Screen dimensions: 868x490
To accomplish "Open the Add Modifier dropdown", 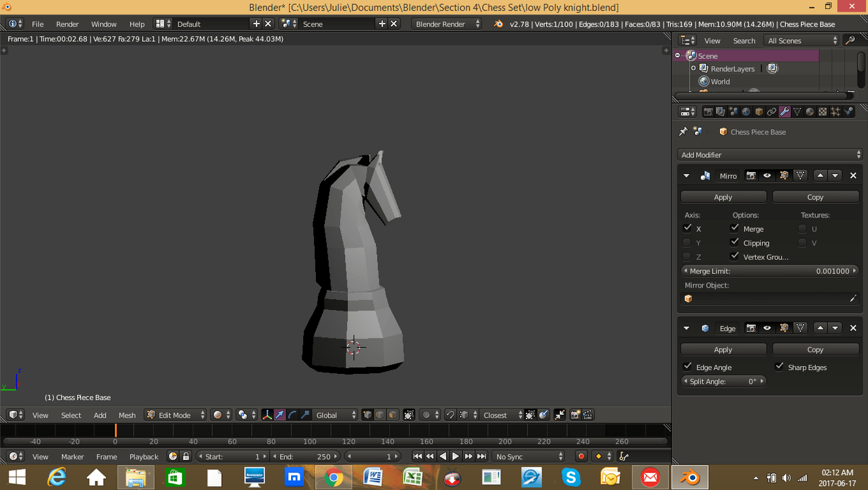I will 770,155.
